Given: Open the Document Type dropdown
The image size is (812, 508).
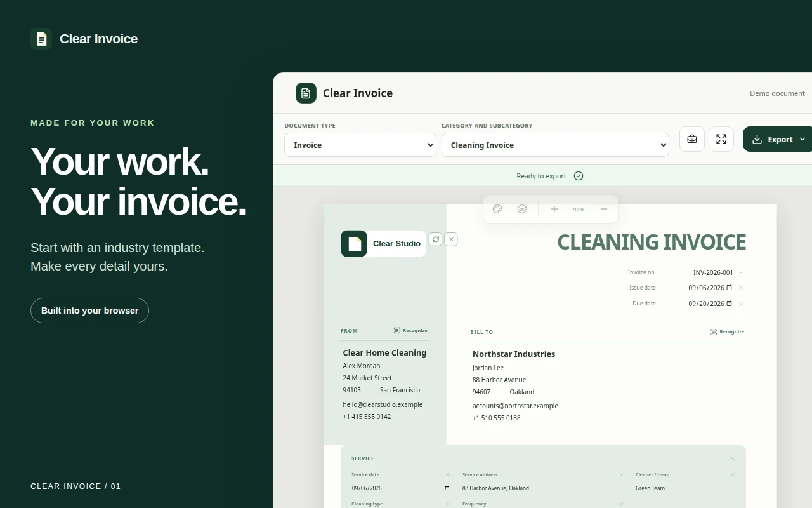Looking at the screenshot, I should pos(360,145).
